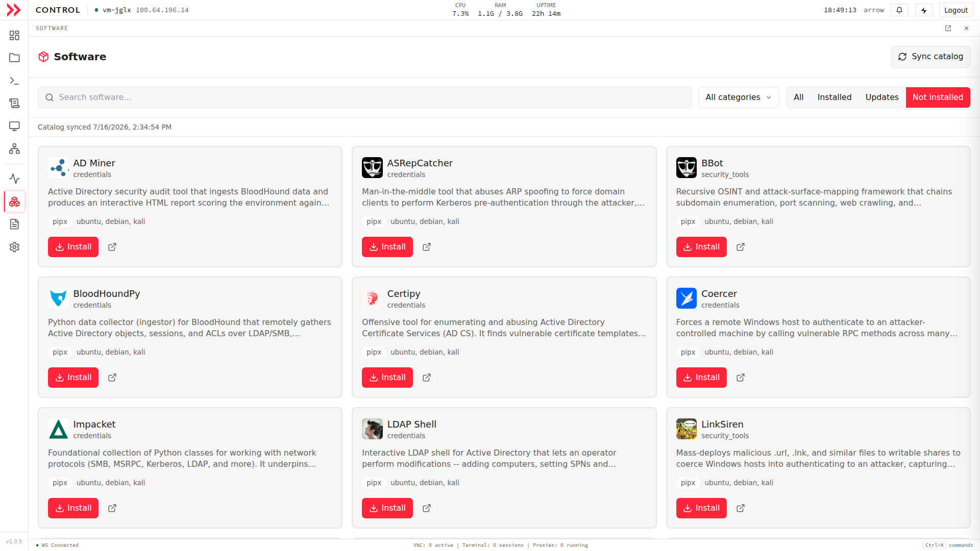
Task: Open the terminal prompt icon in sidebar
Action: (14, 81)
